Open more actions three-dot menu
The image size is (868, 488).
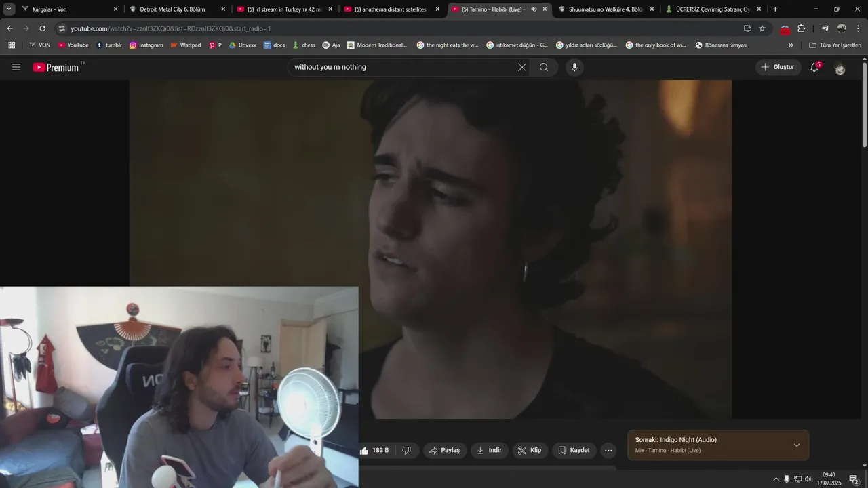[x=608, y=450]
